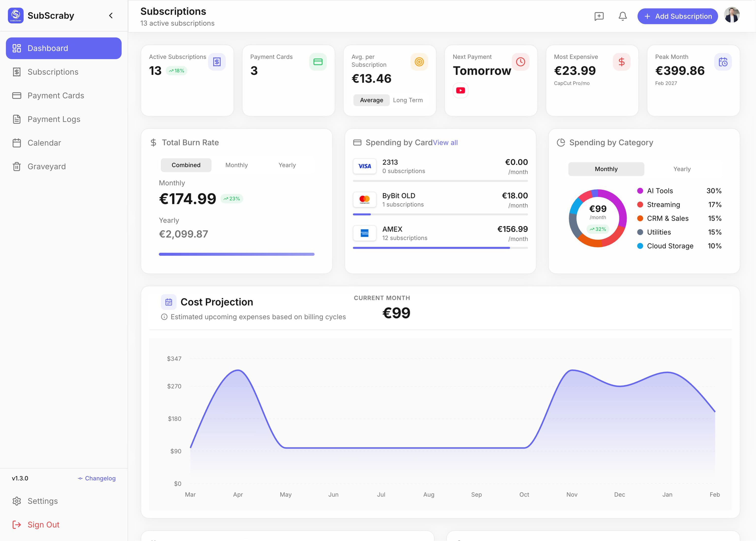Open the Combined tab in Total Burn Rate
756x541 pixels.
(186, 165)
